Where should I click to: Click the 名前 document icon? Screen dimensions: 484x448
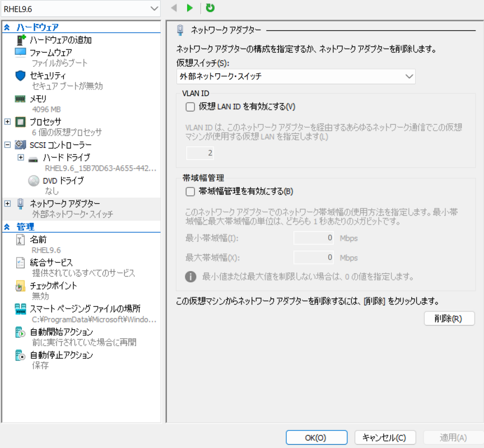click(20, 240)
